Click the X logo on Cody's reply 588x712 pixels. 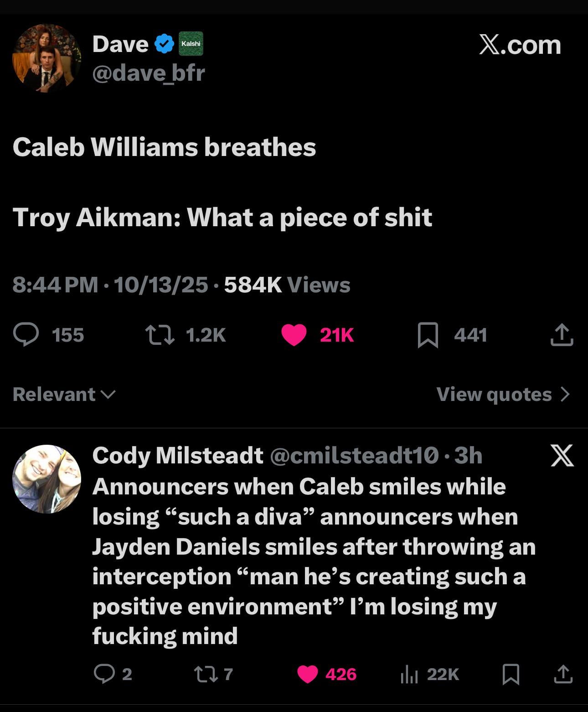(x=562, y=455)
